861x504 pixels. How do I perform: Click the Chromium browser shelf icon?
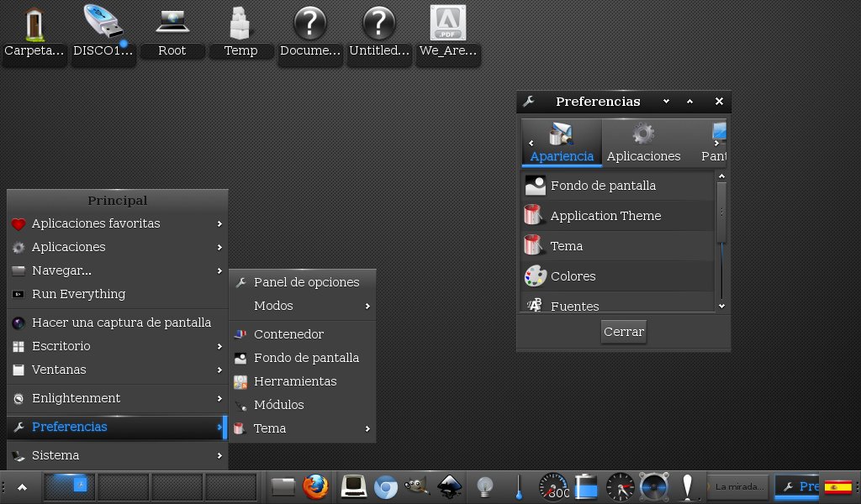(385, 486)
